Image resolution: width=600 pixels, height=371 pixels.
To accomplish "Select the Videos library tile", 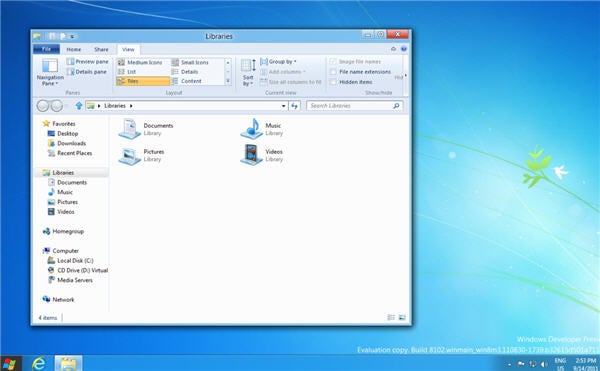I will (262, 155).
